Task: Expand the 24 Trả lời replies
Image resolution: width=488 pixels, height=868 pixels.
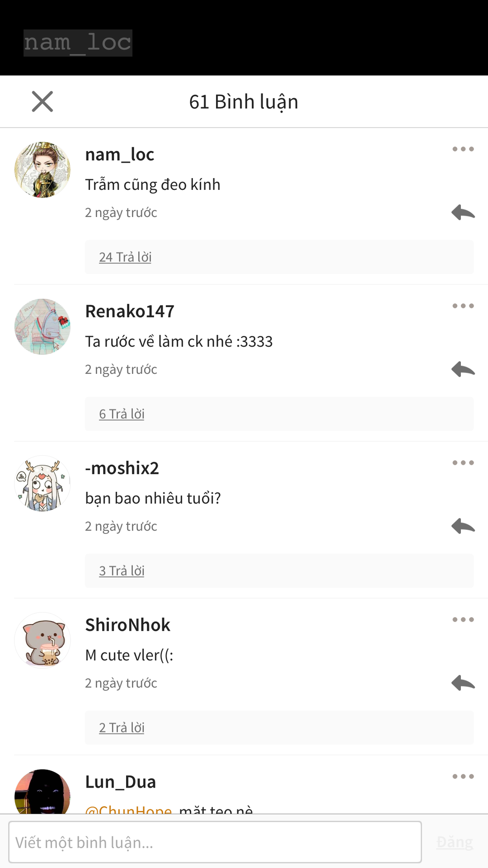Action: [125, 257]
